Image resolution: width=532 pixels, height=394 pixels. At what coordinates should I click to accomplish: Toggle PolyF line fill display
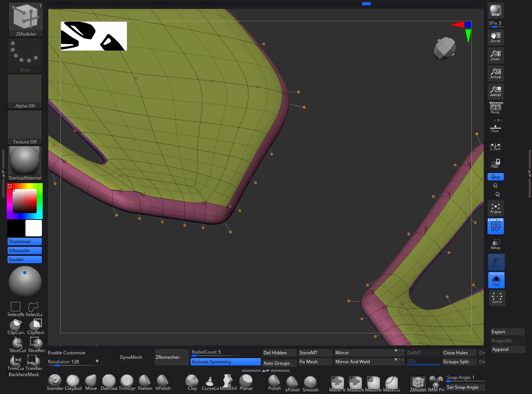click(x=495, y=226)
